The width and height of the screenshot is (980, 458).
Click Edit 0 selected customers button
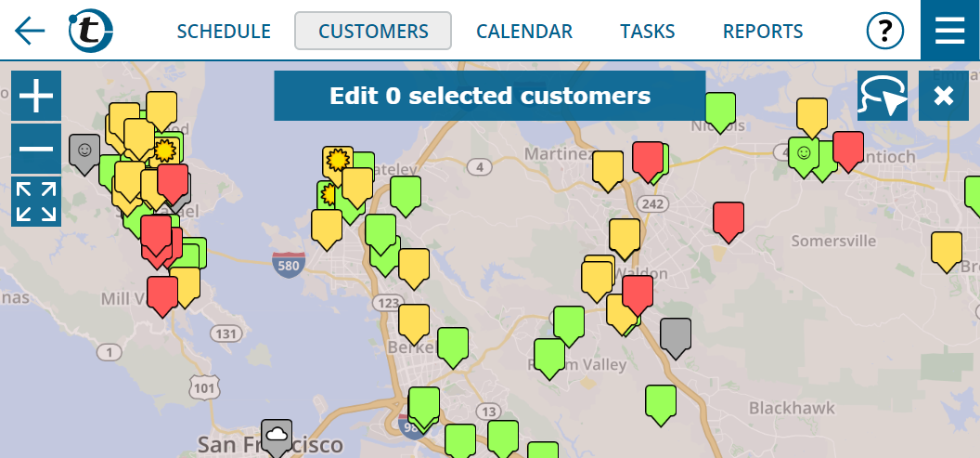490,96
